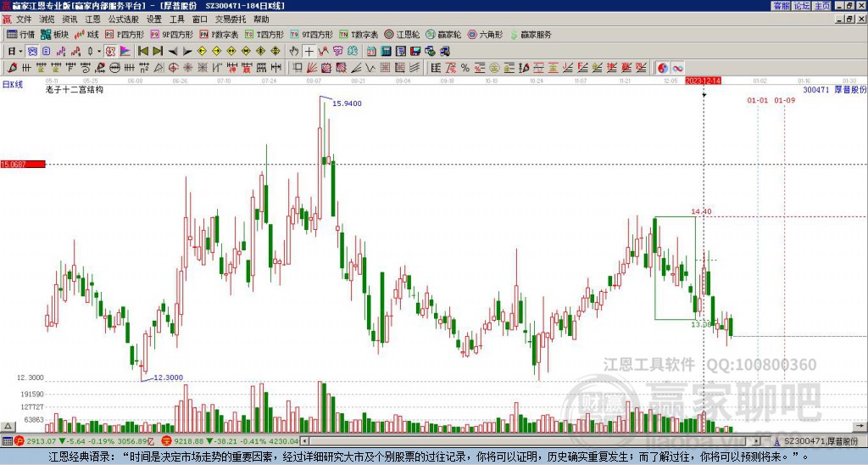Expand the 日 period dropdown
Screen dimensions: 868x465
click(20, 52)
